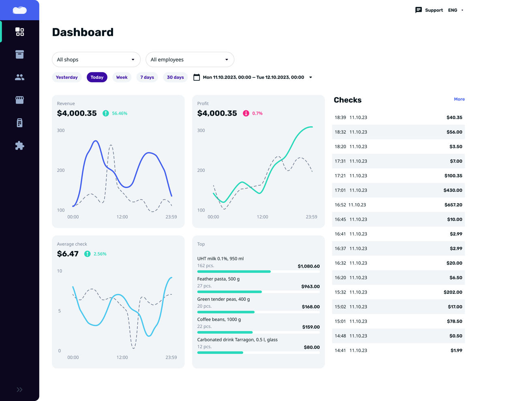Open the puzzle piece integrations icon
Screen dimensions: 532x401
click(x=19, y=146)
